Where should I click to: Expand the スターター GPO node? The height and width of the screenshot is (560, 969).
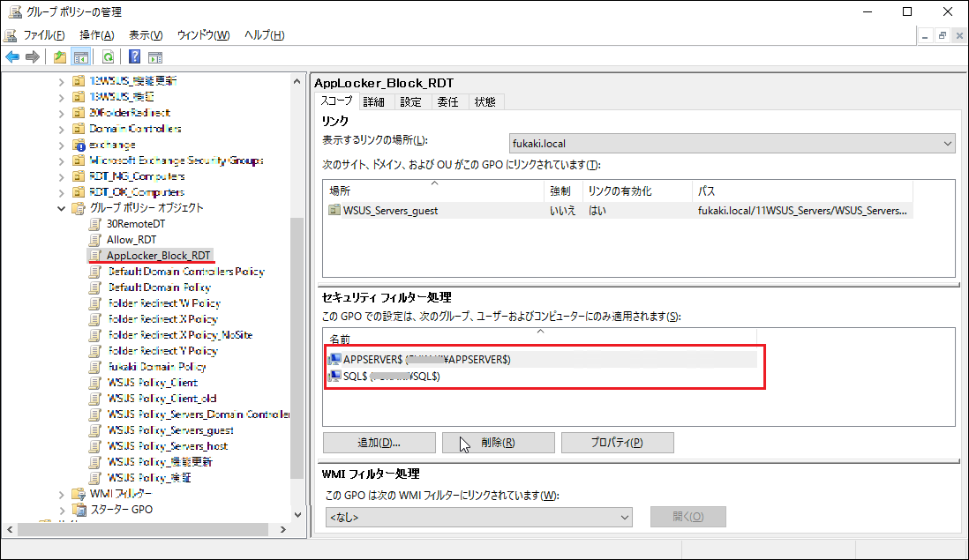[61, 510]
